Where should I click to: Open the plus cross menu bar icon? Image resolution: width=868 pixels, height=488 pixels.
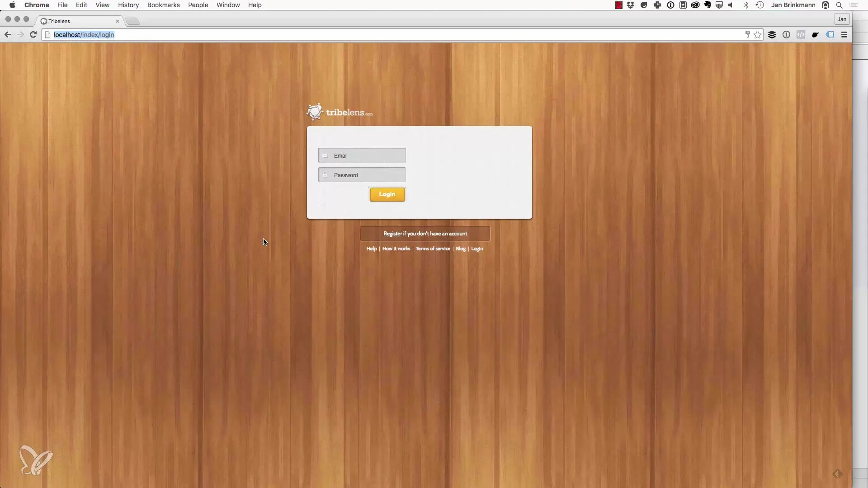(x=657, y=5)
